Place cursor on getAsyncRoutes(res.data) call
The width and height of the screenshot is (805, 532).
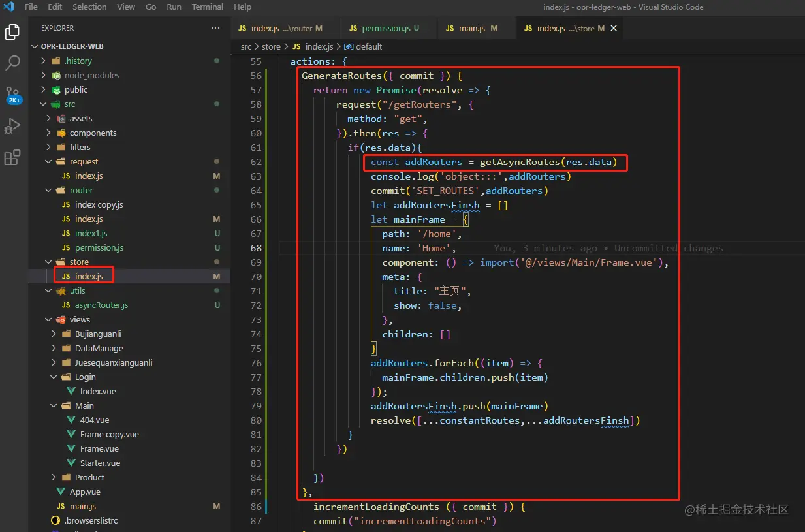(x=548, y=162)
